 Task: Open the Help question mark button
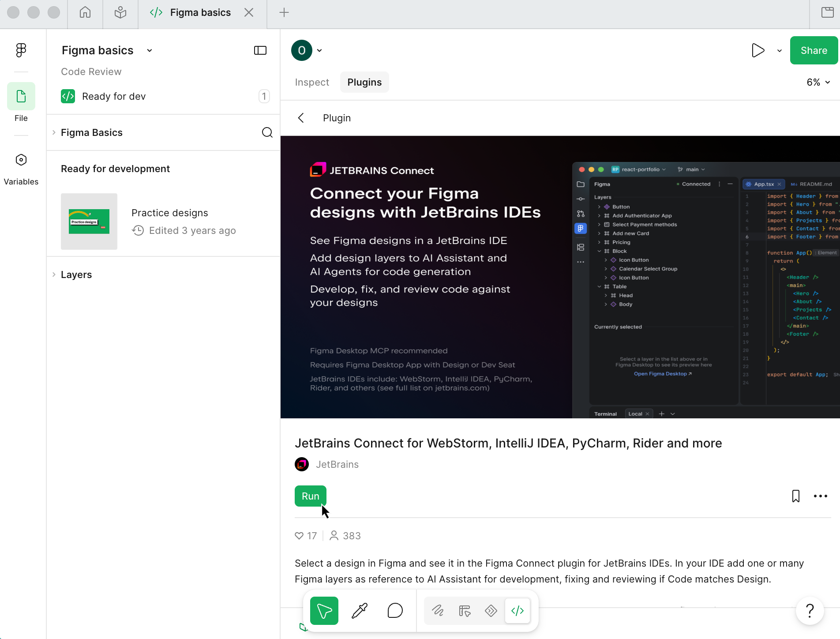pyautogui.click(x=810, y=611)
